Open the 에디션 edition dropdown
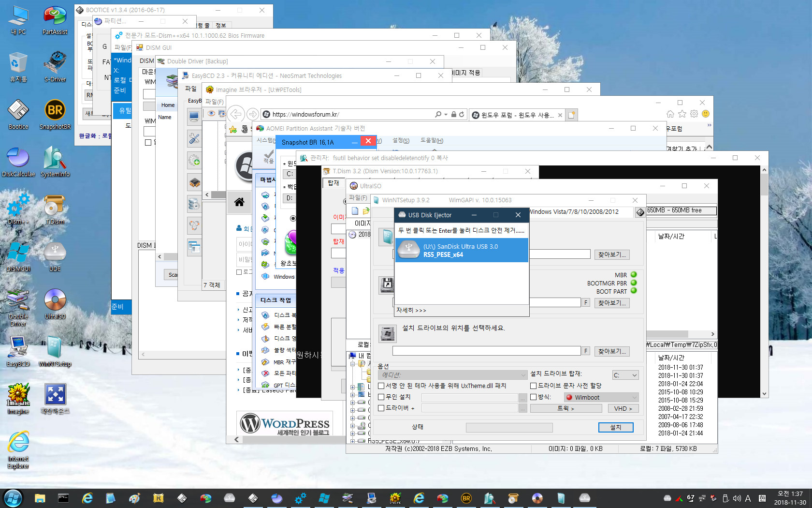 point(452,375)
